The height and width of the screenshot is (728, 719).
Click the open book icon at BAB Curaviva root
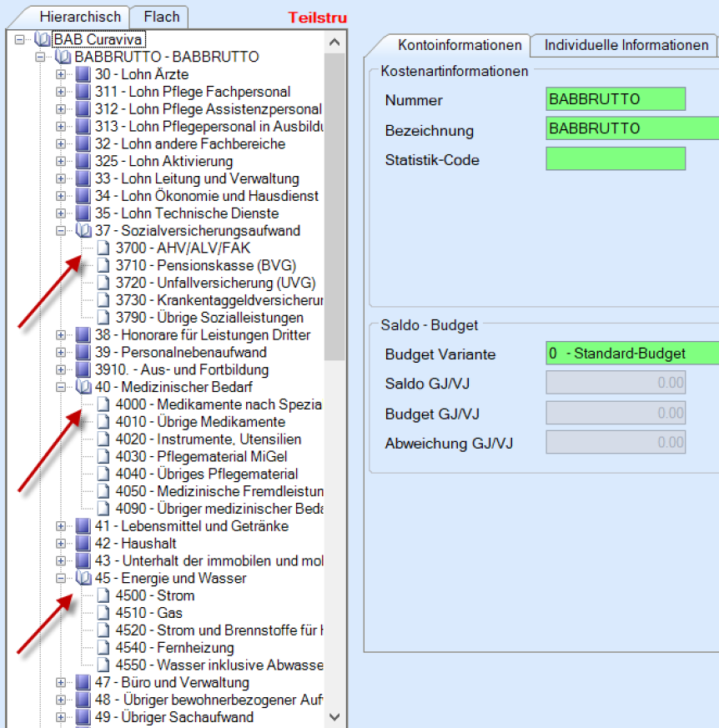tap(43, 39)
